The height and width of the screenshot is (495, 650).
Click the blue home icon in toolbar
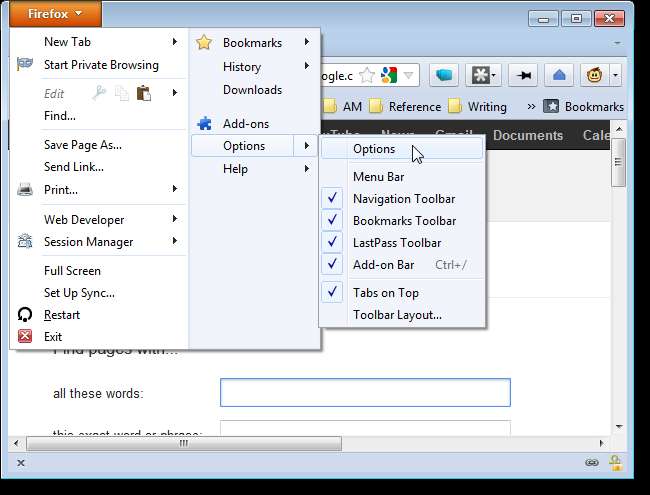[559, 75]
